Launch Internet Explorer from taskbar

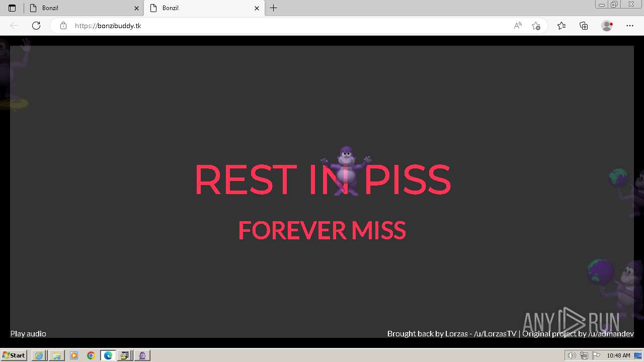(39, 355)
